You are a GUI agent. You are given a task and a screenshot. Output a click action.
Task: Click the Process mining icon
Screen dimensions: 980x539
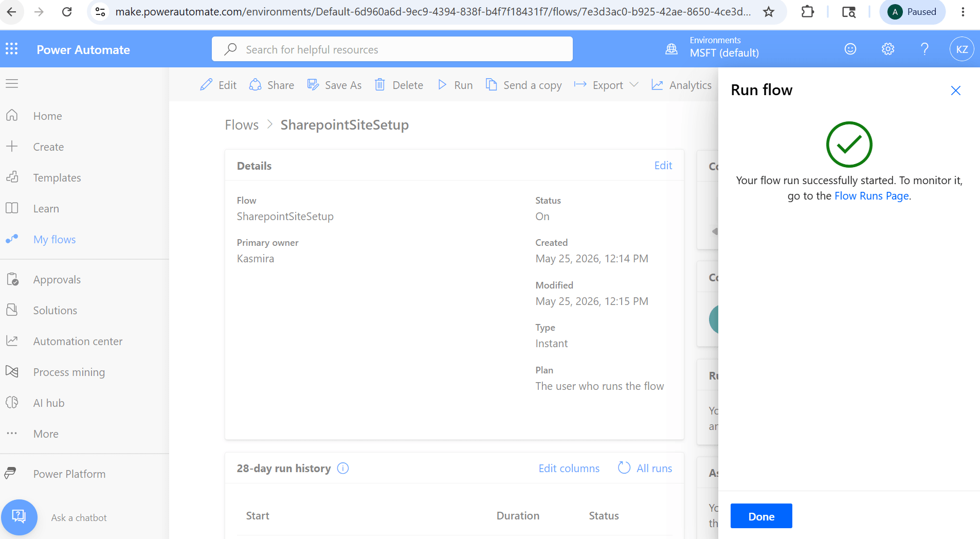[12, 371]
